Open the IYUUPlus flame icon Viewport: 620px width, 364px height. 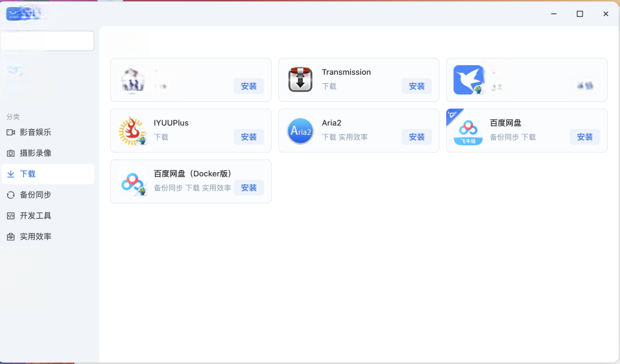pos(132,131)
